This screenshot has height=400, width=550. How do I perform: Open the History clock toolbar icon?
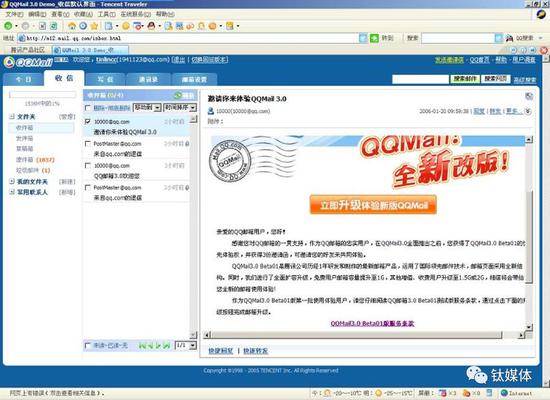click(83, 26)
